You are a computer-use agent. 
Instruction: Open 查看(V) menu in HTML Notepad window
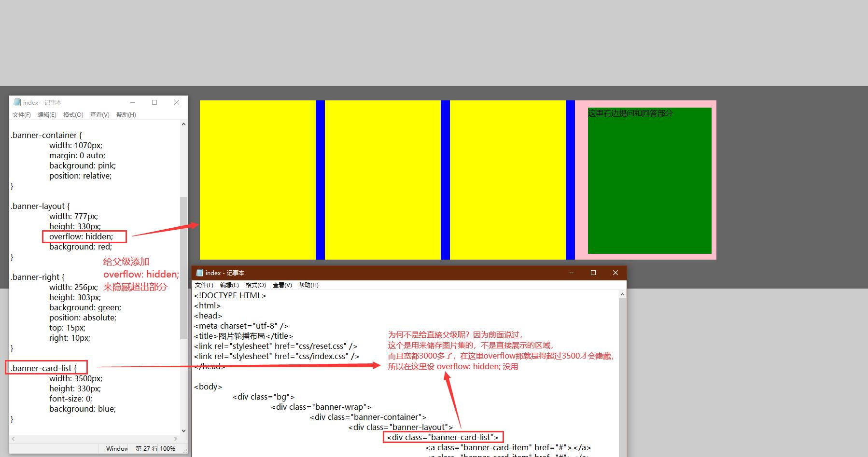tap(282, 285)
